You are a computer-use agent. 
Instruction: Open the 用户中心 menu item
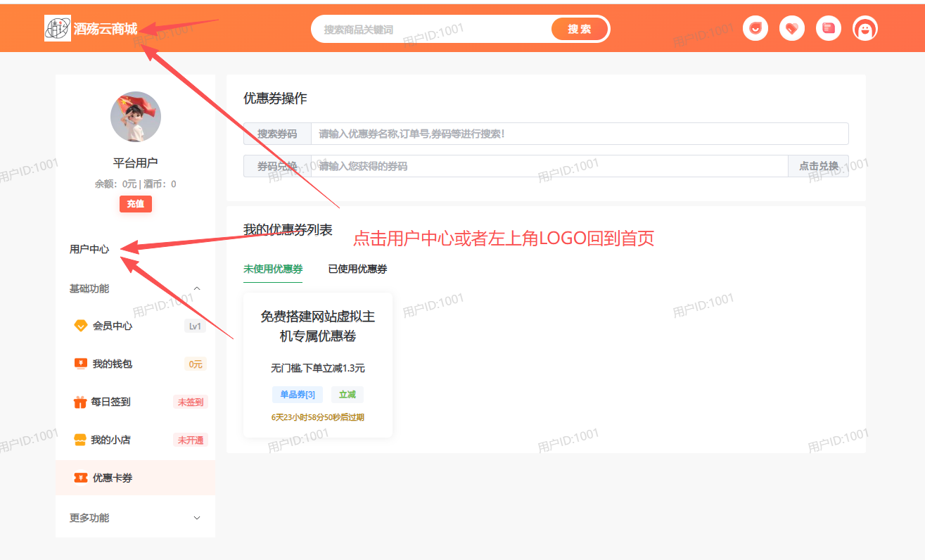click(89, 249)
